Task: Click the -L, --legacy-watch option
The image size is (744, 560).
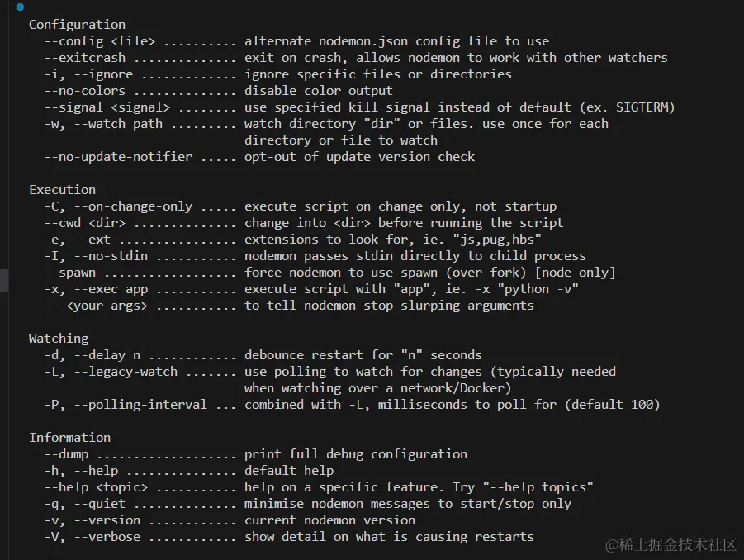Action: (x=111, y=372)
